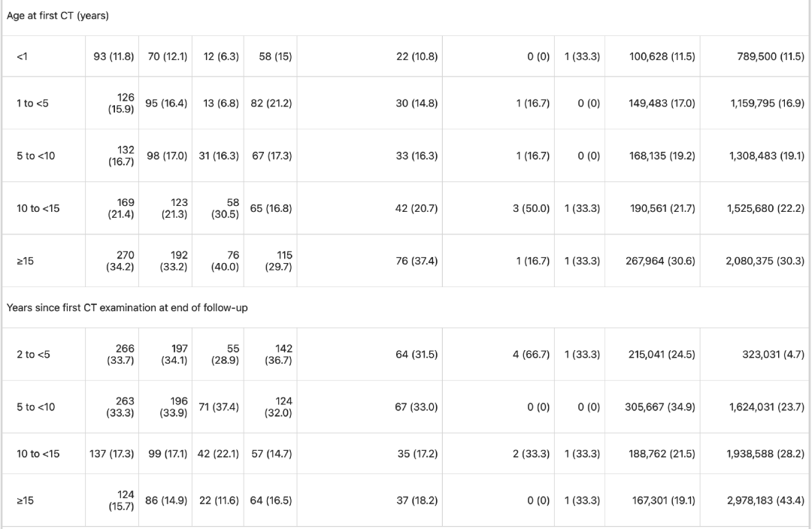This screenshot has width=812, height=529.
Task: Select the 2 (33.3) cell
Action: (531, 454)
